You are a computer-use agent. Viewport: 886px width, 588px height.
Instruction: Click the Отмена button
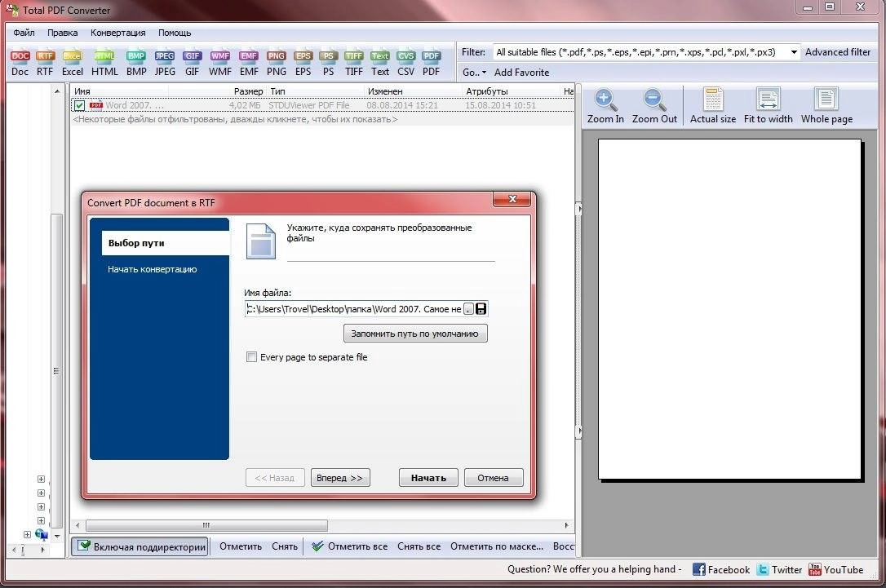[x=494, y=478]
